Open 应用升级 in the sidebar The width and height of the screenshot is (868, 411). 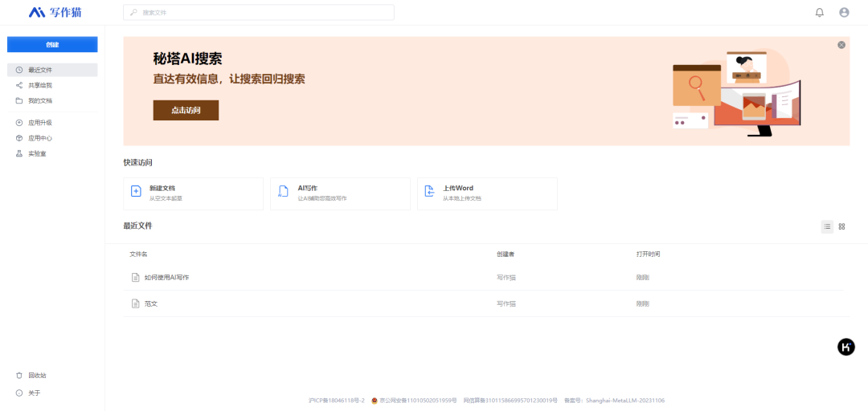52,123
